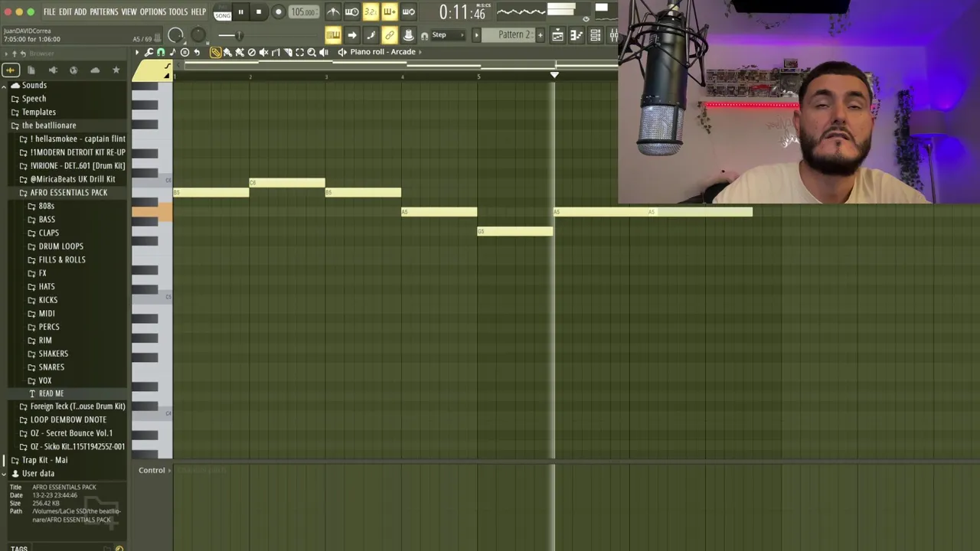Click the playhead marker in the timeline
The image size is (980, 551).
coord(554,75)
